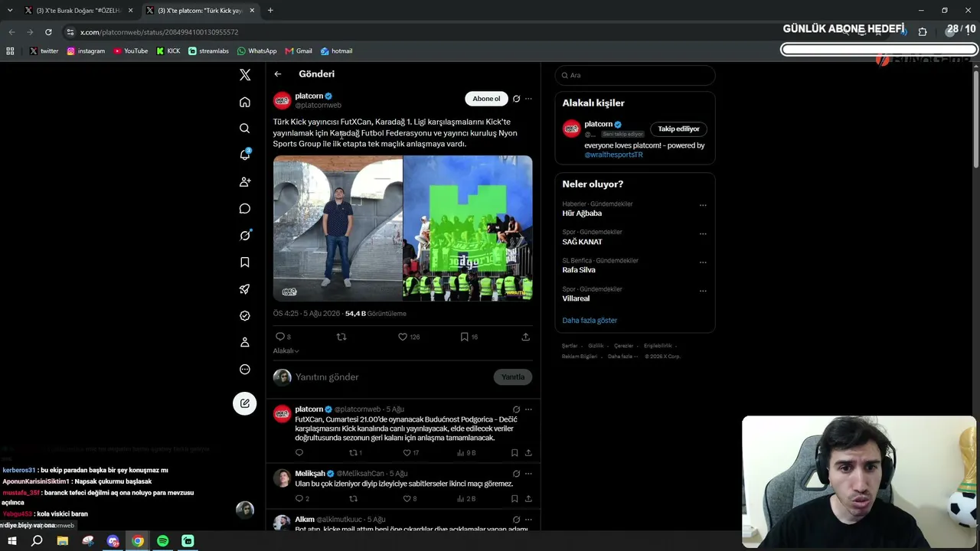
Task: Open the More circle icon in sidebar
Action: (245, 369)
